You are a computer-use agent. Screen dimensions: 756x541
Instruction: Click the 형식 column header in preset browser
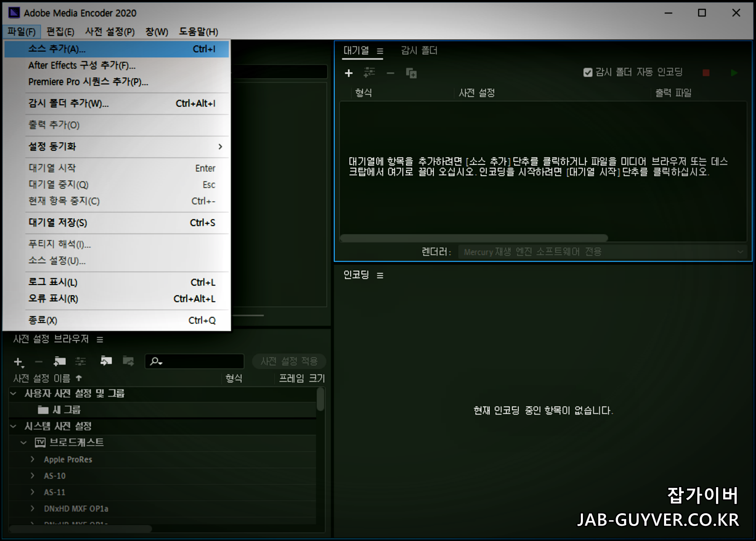tap(234, 378)
